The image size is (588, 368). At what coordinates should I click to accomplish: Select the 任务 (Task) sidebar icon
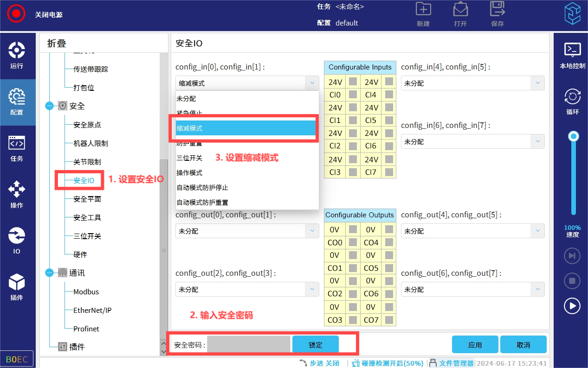coord(17,148)
